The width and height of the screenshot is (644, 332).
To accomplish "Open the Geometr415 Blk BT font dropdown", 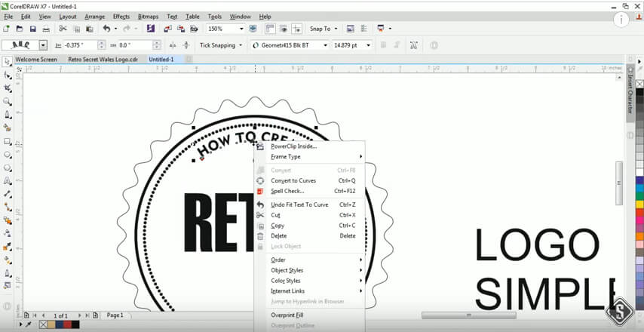I will pyautogui.click(x=326, y=45).
